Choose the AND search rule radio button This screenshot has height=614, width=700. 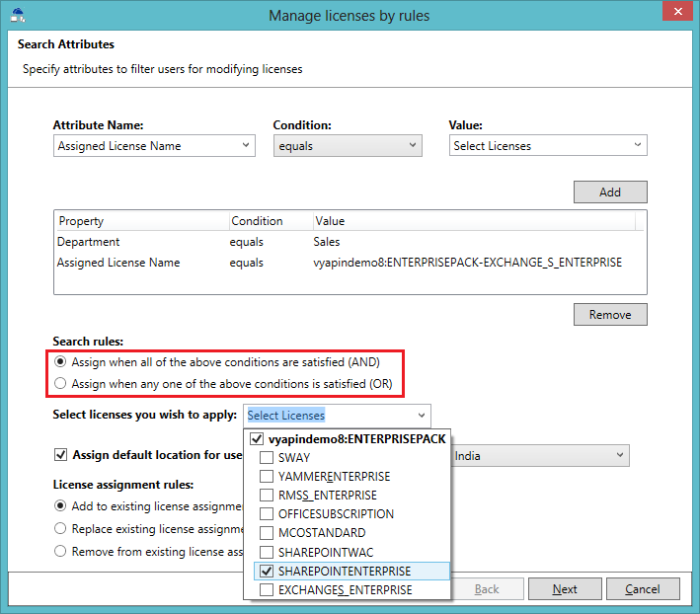[x=60, y=361]
